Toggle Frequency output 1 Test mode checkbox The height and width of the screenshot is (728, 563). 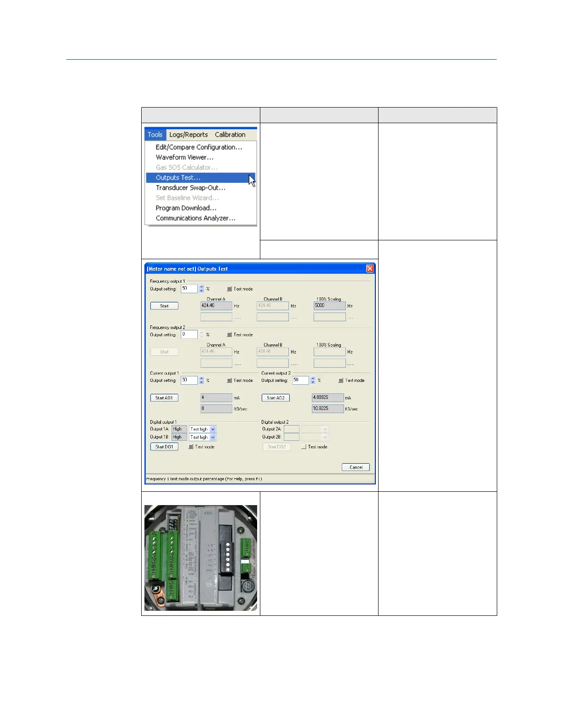230,289
